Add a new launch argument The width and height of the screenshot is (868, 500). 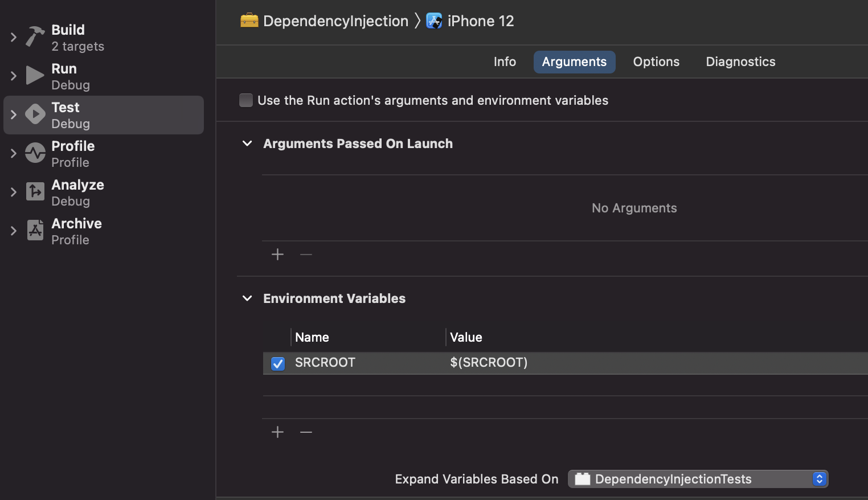pos(277,254)
